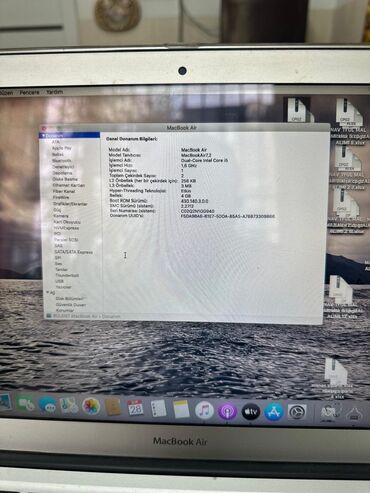Open the App Store Dock icon
Screen dimensions: 370x493
click(274, 412)
